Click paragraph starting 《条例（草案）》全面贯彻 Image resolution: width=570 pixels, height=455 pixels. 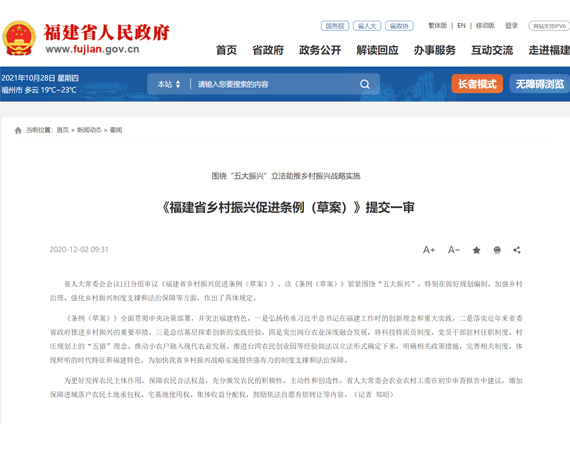click(x=286, y=339)
